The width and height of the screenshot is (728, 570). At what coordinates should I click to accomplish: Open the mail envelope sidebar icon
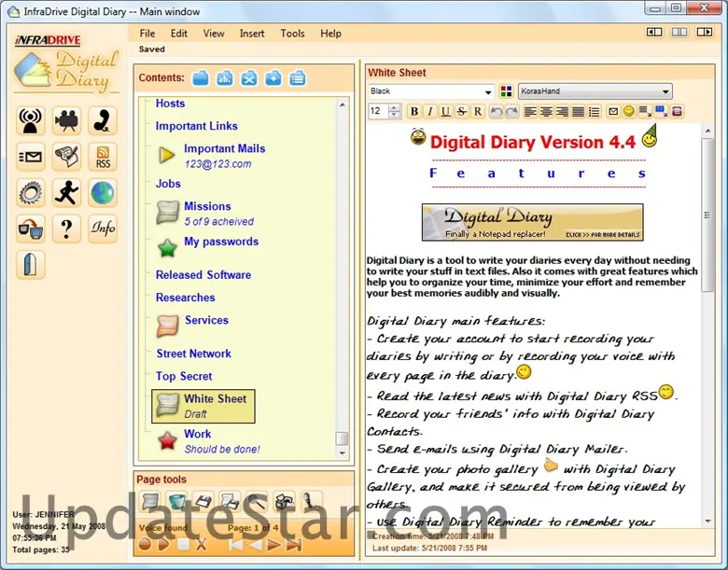click(31, 157)
